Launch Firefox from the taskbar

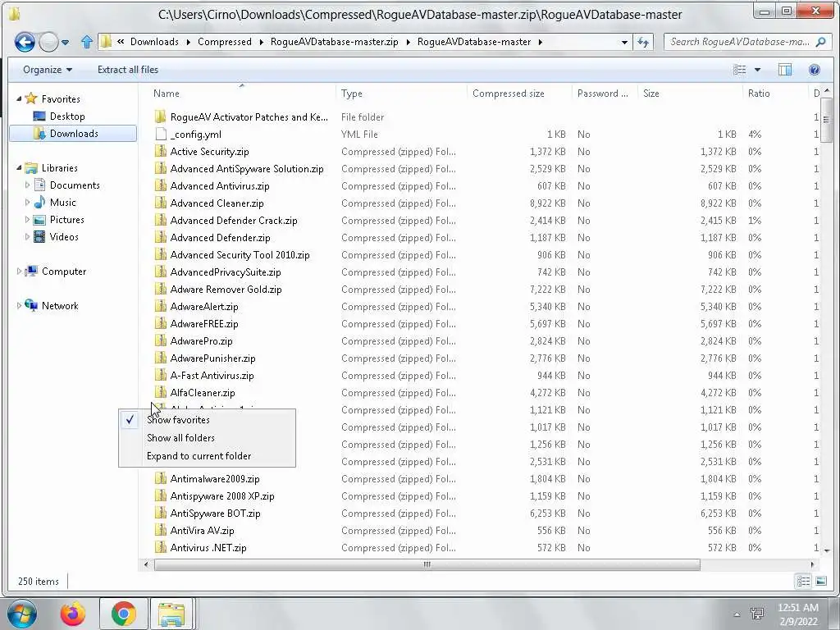(x=73, y=614)
